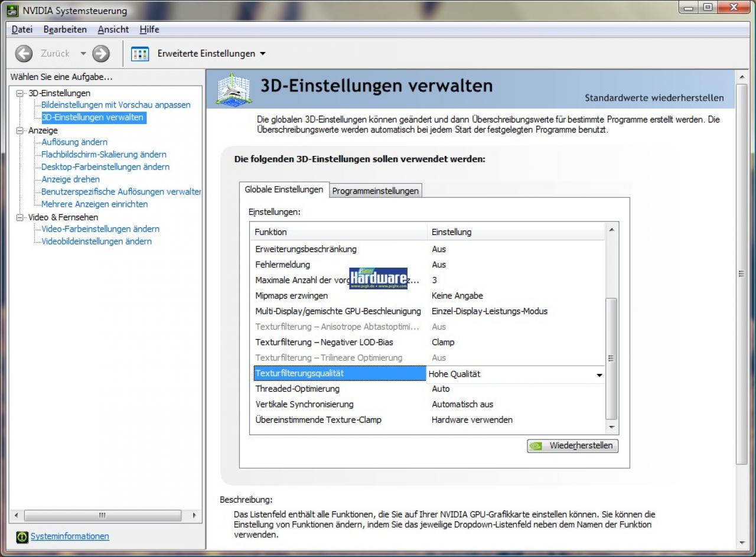756x557 pixels.
Task: Open Videobildeinstellungen ändern task
Action: pyautogui.click(x=96, y=242)
